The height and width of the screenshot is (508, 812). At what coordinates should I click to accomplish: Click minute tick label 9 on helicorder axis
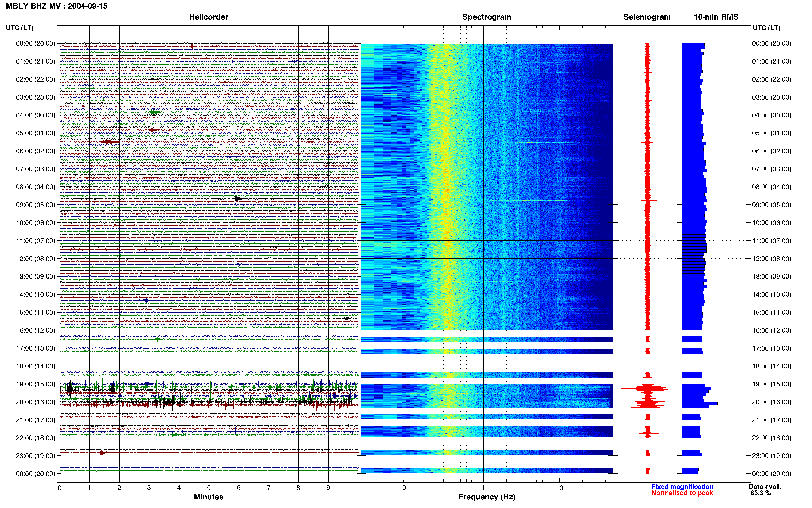coord(328,488)
